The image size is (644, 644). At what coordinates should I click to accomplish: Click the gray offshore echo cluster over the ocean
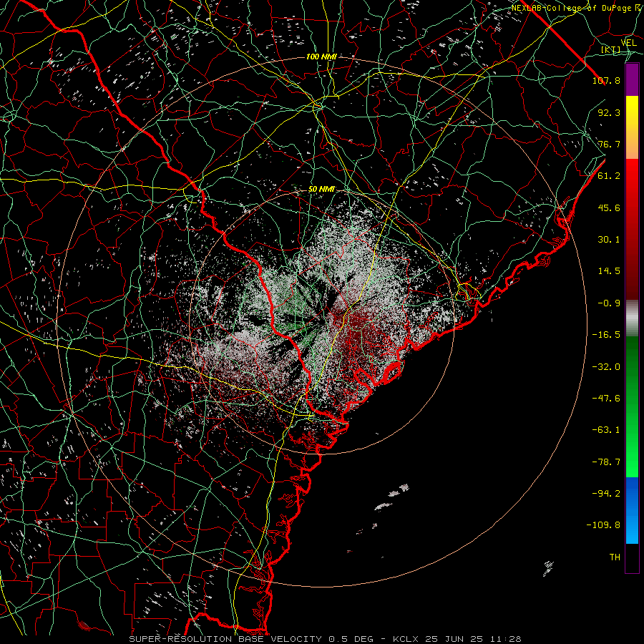pos(391,497)
